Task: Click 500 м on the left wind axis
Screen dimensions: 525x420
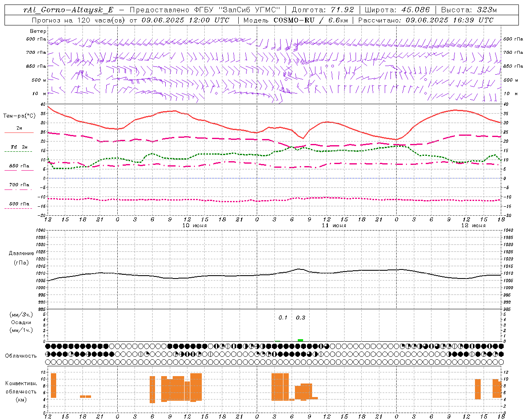Action: [x=39, y=80]
